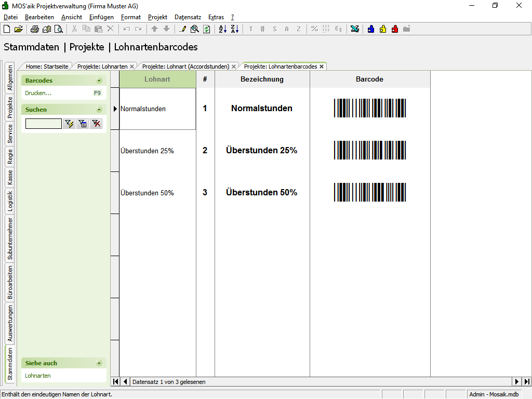Click the Print preview toolbar icon

click(59, 29)
